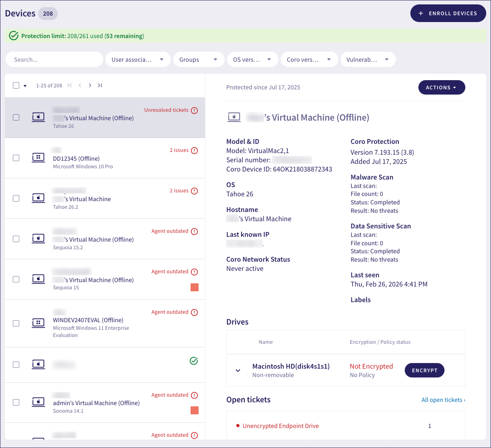Expand the Macintosh HD drive row
The height and width of the screenshot is (448, 491).
pos(238,371)
